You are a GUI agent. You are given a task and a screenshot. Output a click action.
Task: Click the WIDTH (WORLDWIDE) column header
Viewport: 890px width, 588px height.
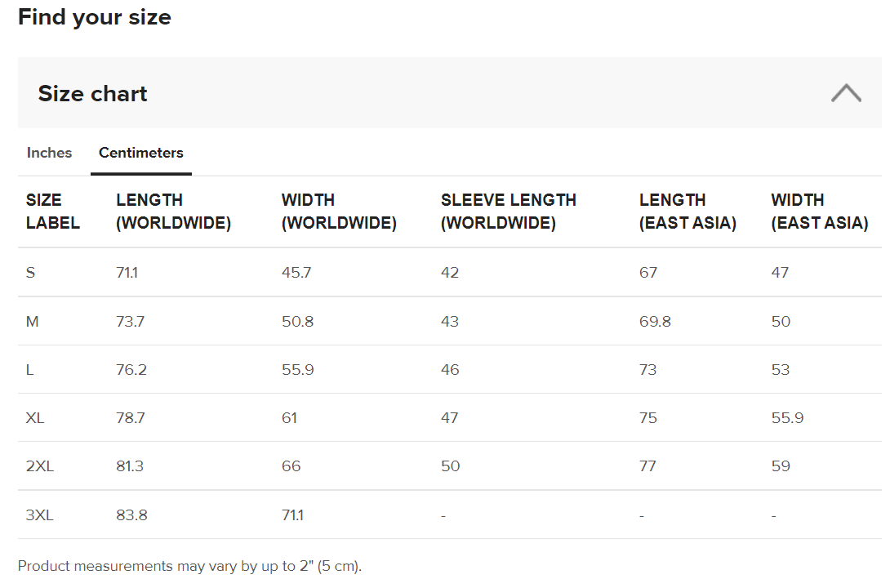pyautogui.click(x=339, y=212)
